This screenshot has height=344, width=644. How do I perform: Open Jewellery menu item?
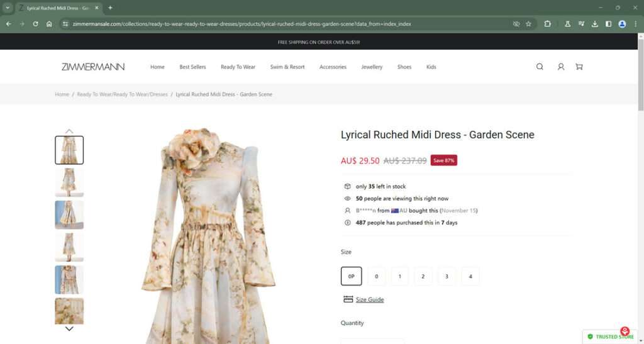(x=372, y=67)
